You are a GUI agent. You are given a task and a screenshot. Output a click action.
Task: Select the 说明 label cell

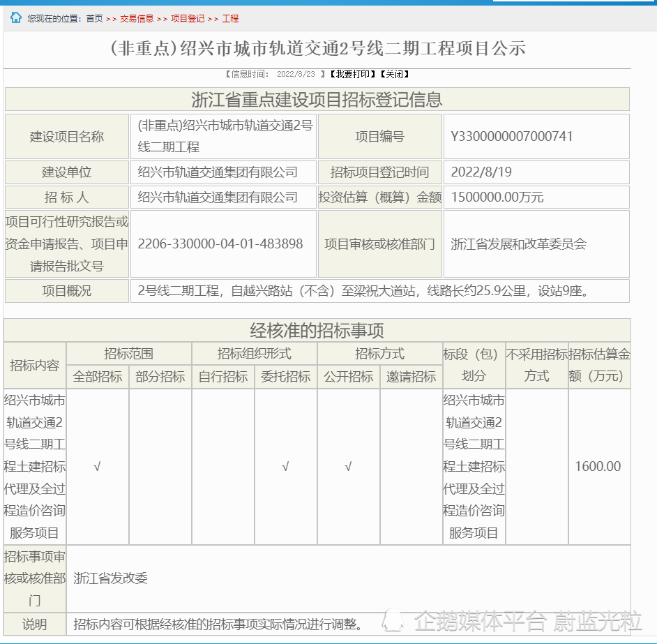click(35, 624)
